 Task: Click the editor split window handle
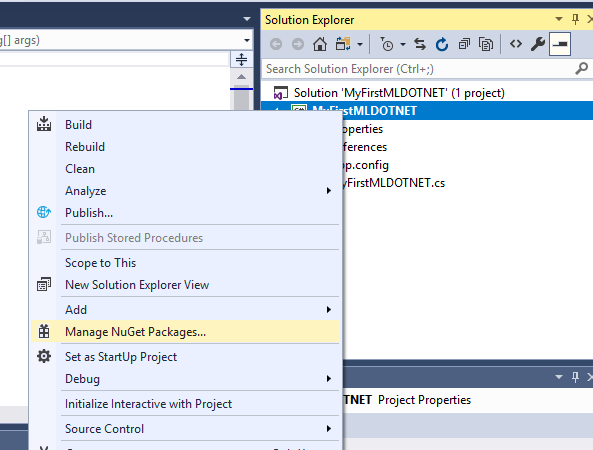point(241,60)
